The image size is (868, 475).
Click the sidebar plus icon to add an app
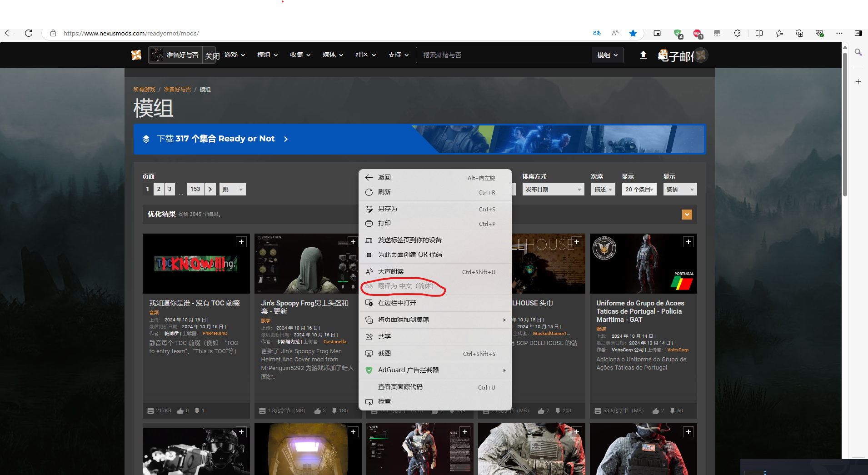click(x=858, y=82)
